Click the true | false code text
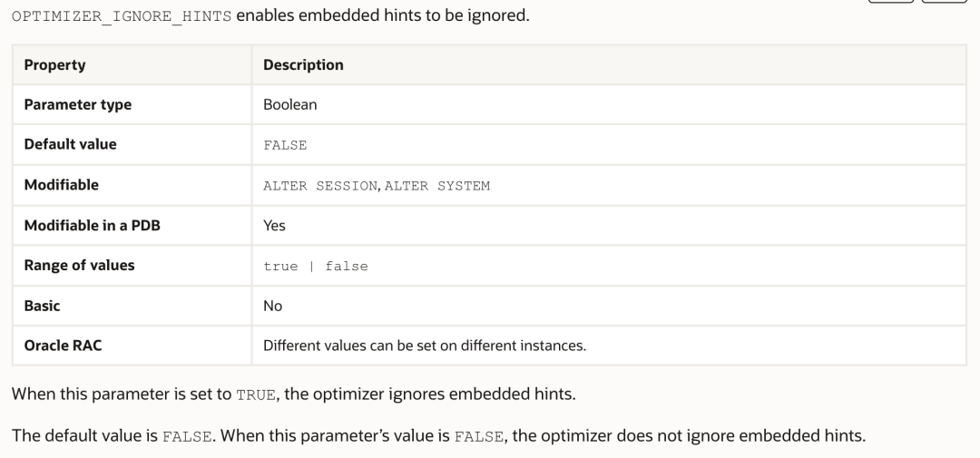Screen dimensions: 980x458 (x=316, y=266)
